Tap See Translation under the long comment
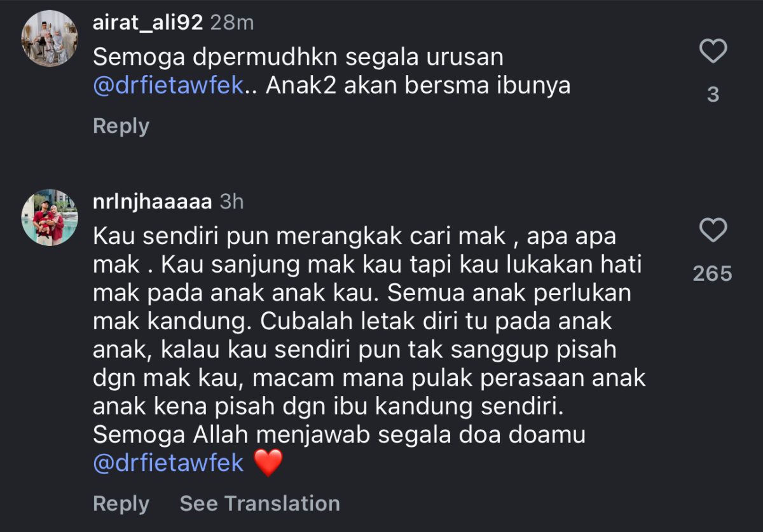 (259, 503)
